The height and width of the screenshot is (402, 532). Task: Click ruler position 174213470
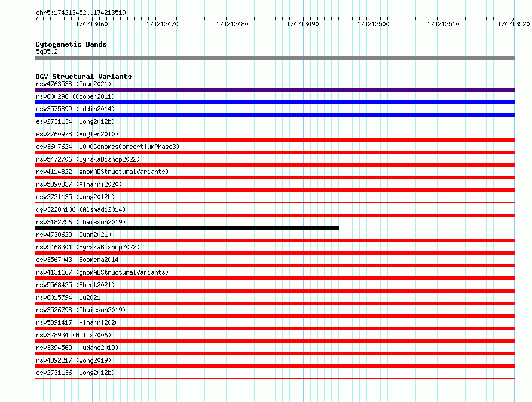(162, 24)
